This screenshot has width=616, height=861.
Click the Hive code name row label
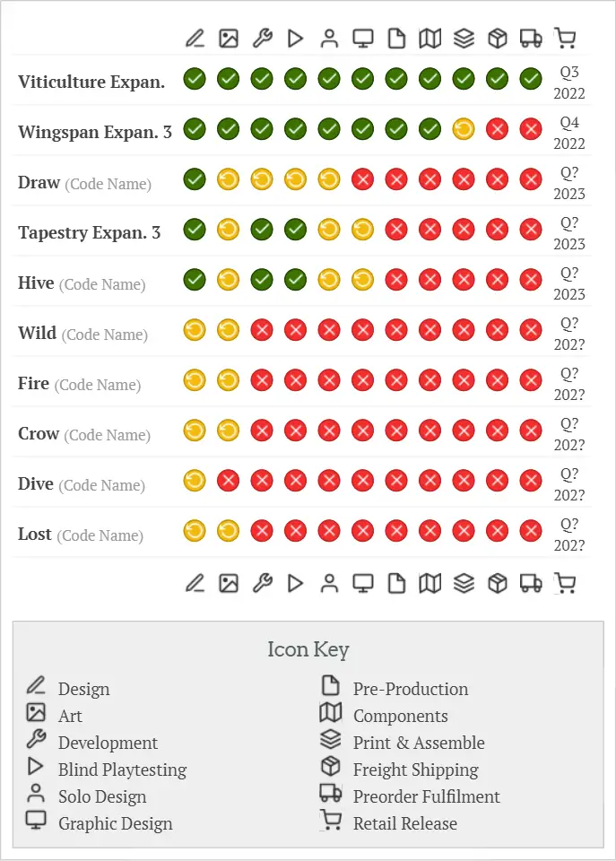pos(82,283)
